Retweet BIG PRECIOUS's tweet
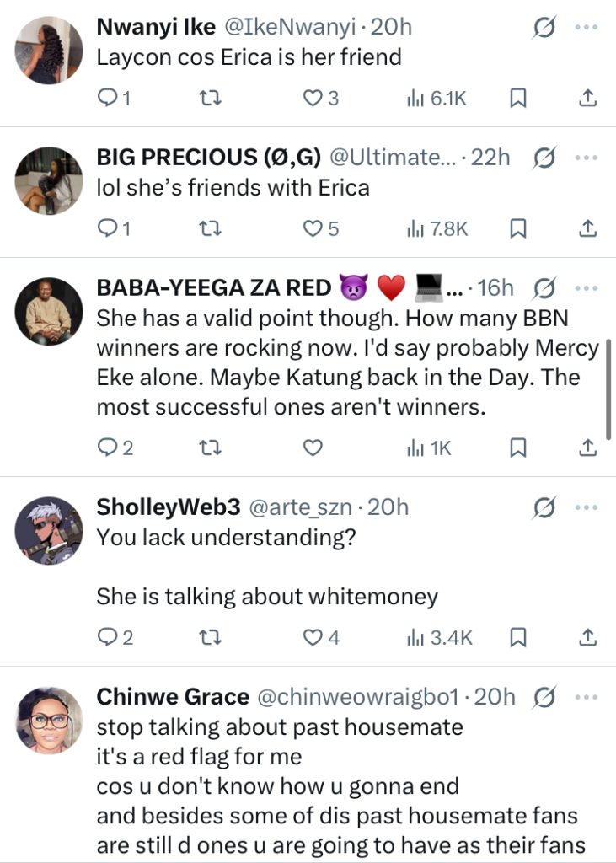616x863 pixels. pos(206,228)
